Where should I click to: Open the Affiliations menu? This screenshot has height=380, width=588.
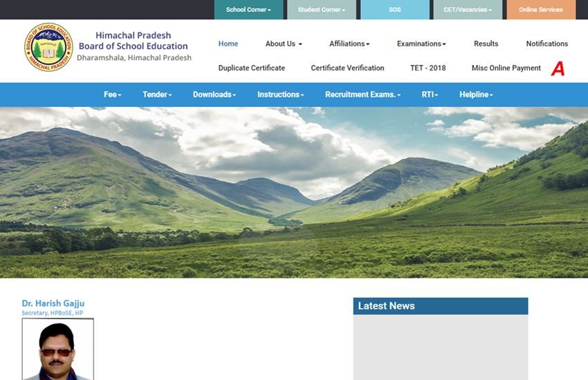pos(349,44)
